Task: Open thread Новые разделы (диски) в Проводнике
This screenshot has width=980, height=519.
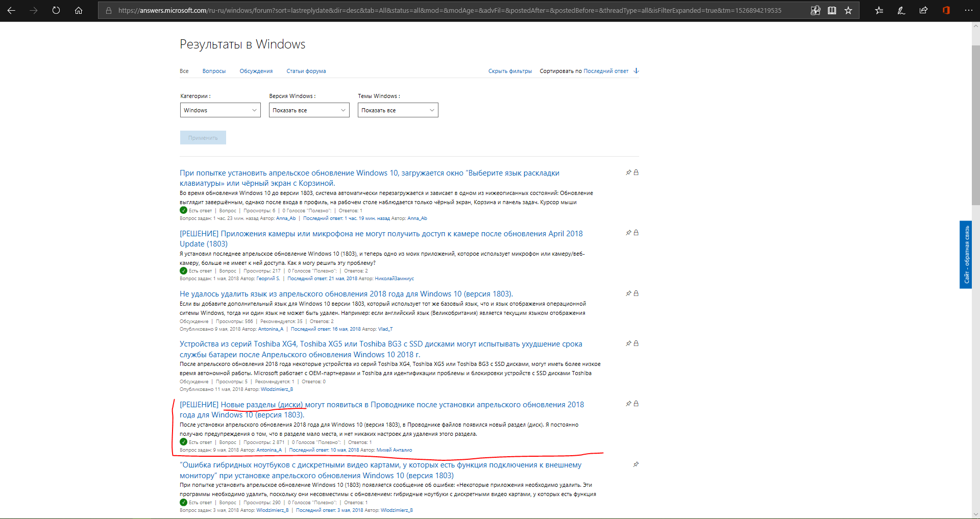Action: [382, 410]
